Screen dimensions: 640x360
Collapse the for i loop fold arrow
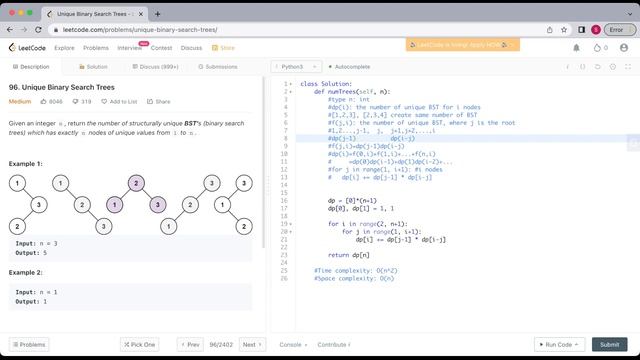pyautogui.click(x=291, y=224)
